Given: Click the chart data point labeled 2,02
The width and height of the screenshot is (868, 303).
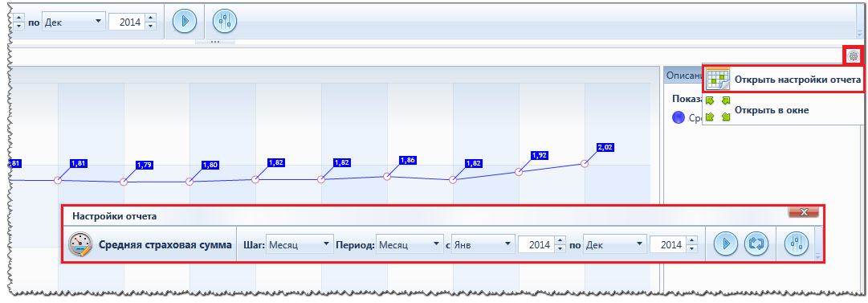Looking at the screenshot, I should [x=584, y=163].
